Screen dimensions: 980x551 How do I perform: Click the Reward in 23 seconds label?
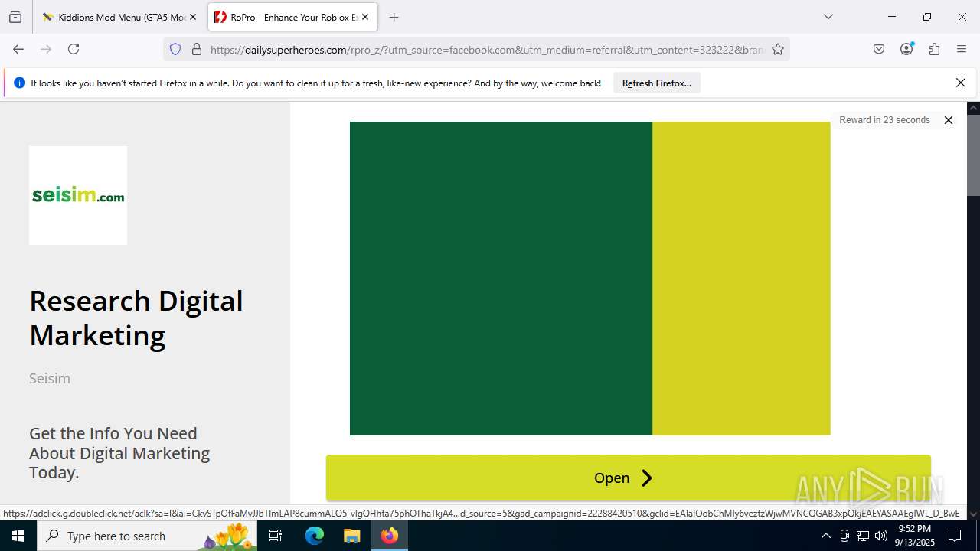tap(884, 120)
